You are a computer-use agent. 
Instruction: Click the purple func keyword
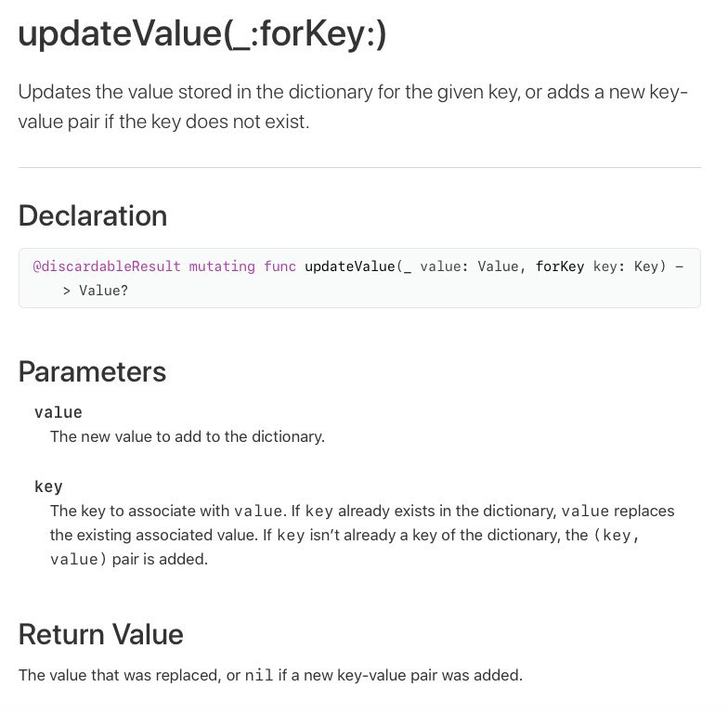(279, 266)
